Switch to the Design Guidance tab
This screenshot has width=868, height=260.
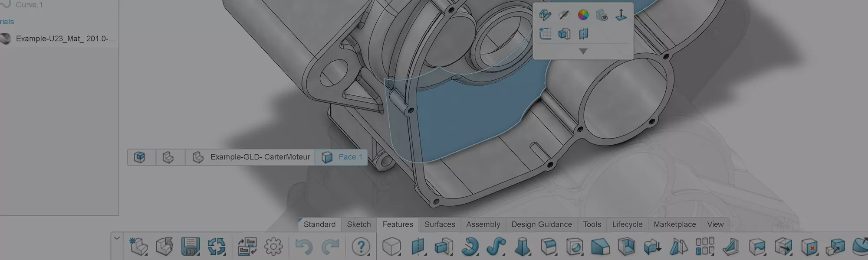click(x=542, y=224)
